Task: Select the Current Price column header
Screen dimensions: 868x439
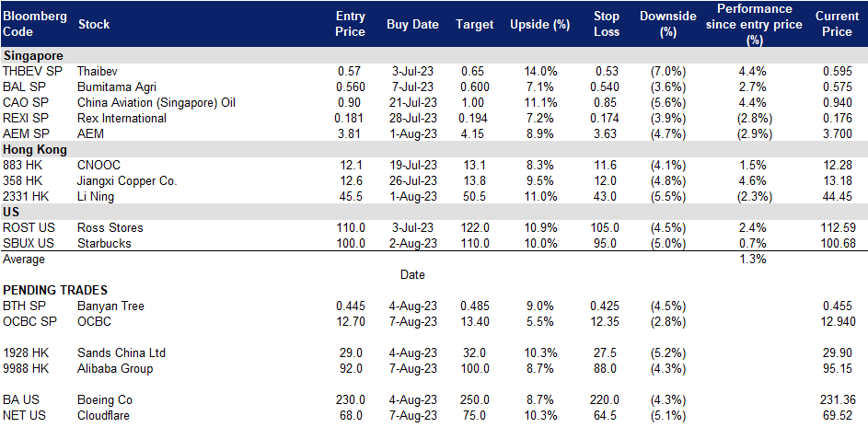Action: tap(837, 24)
